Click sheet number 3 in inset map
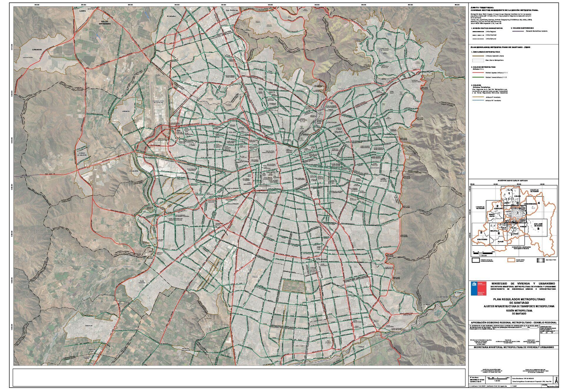565x392 pixels. 517,213
